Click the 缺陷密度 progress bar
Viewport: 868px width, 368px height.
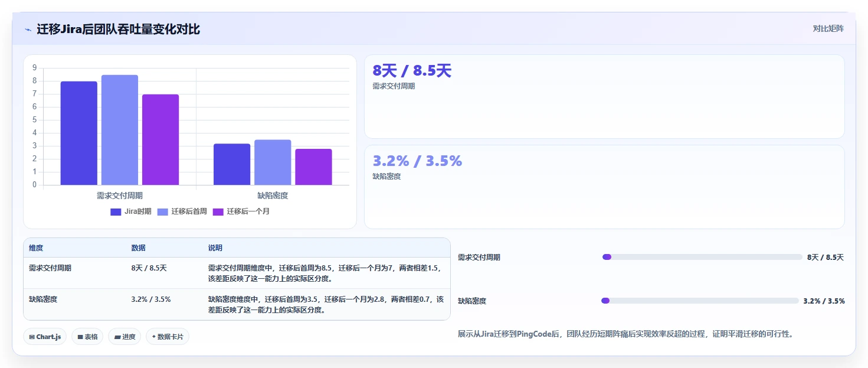[700, 301]
